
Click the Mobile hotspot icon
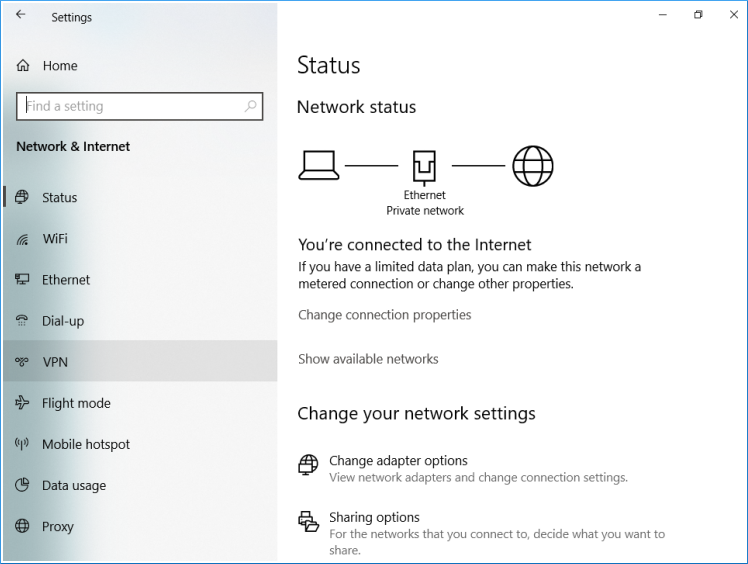point(22,444)
